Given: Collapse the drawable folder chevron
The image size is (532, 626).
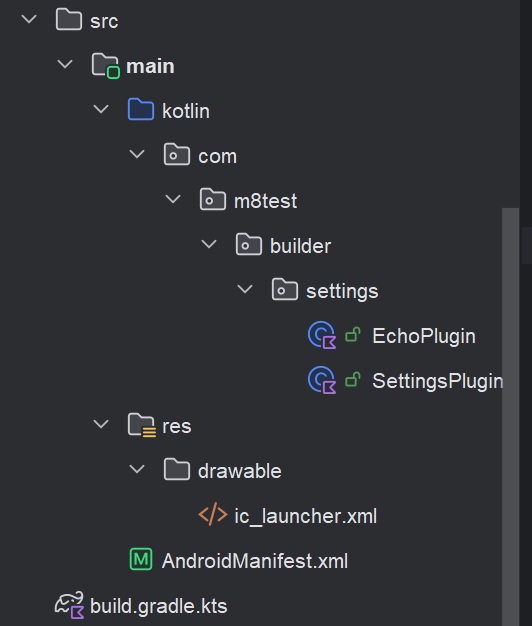Looking at the screenshot, I should (137, 469).
